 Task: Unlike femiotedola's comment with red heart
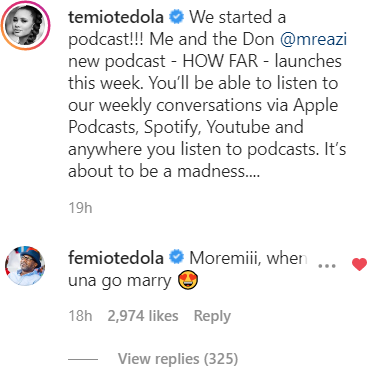[359, 265]
